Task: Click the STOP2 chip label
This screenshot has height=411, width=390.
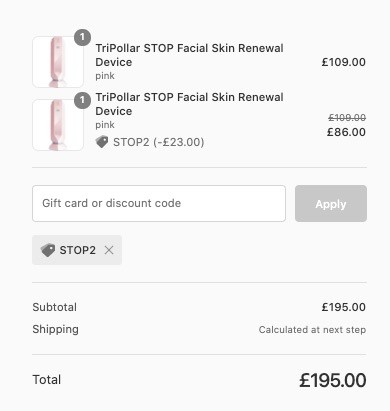Action: coord(78,250)
